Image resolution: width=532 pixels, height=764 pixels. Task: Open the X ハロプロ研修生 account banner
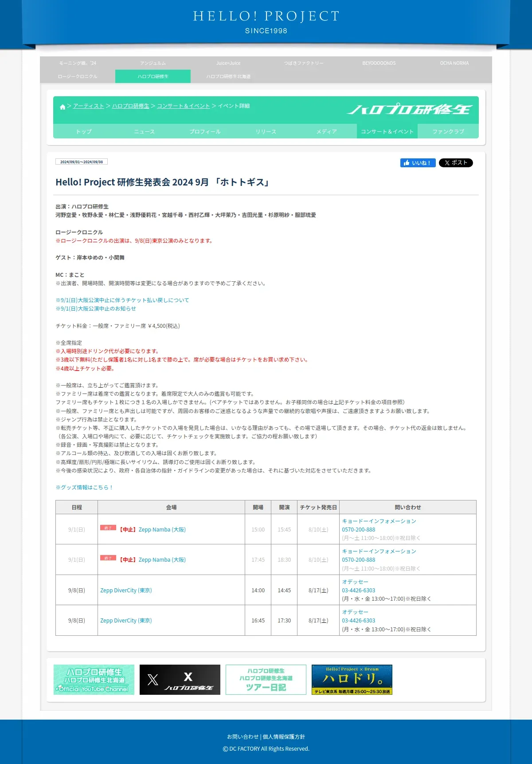coord(180,680)
